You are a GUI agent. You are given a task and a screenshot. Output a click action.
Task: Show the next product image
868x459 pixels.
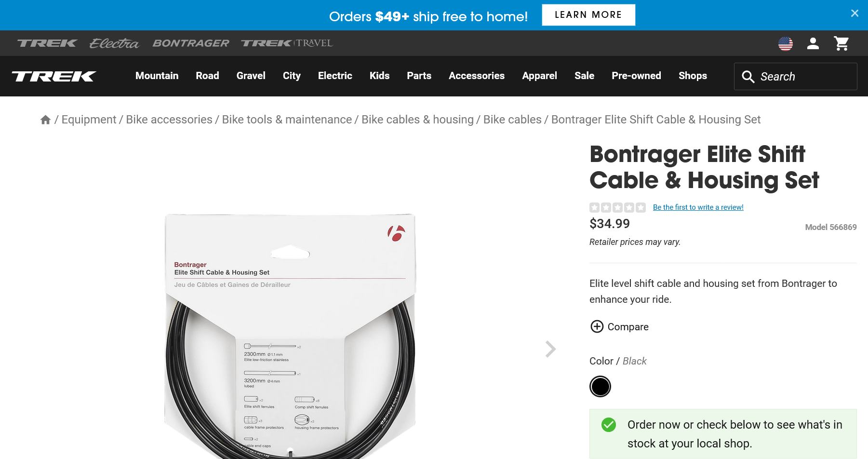click(550, 349)
